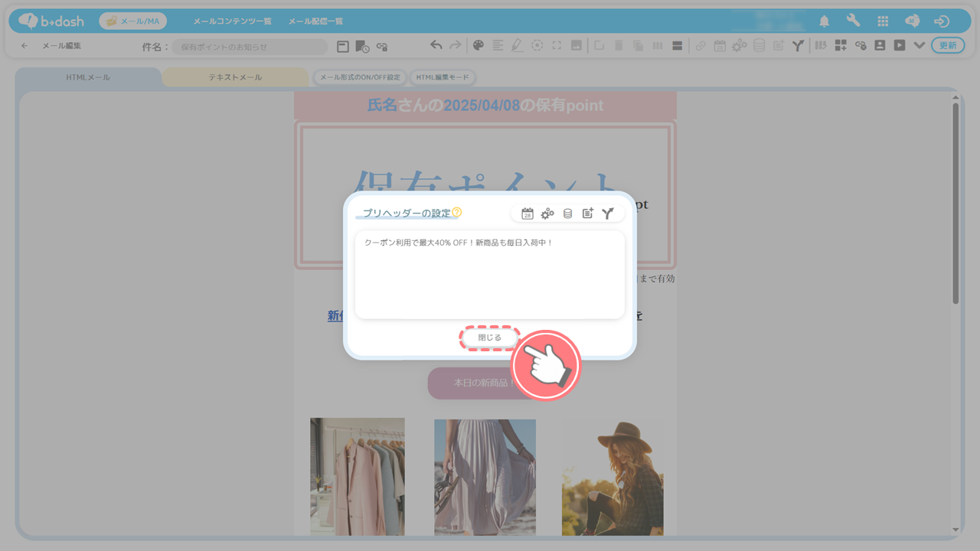Open help icon beside プリヘッダーの設定

457,212
